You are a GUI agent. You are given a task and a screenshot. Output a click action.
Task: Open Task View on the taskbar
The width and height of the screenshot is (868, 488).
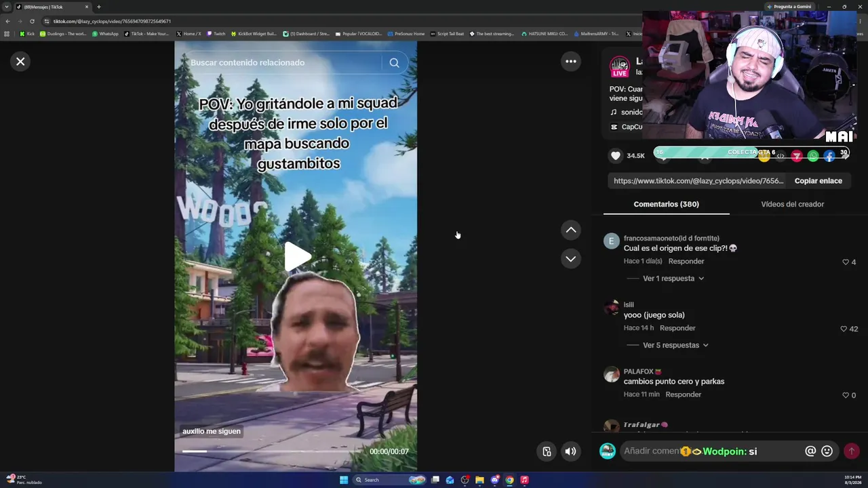(x=435, y=480)
